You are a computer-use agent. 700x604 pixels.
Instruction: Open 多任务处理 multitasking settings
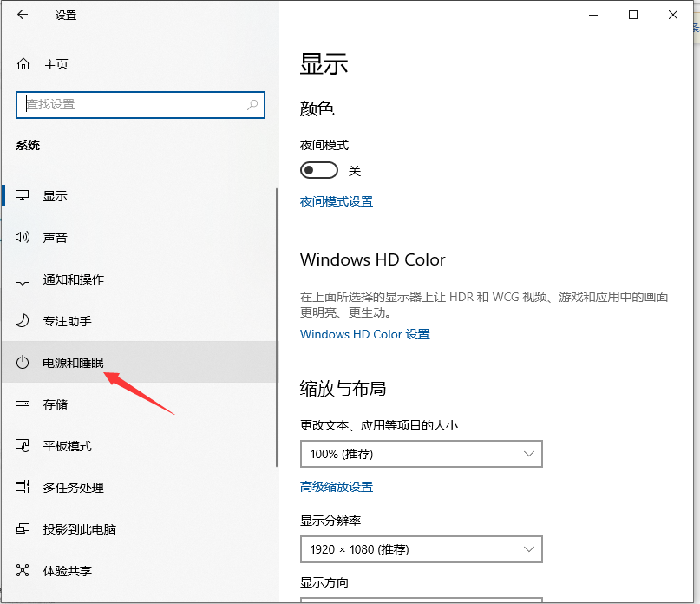click(23, 487)
